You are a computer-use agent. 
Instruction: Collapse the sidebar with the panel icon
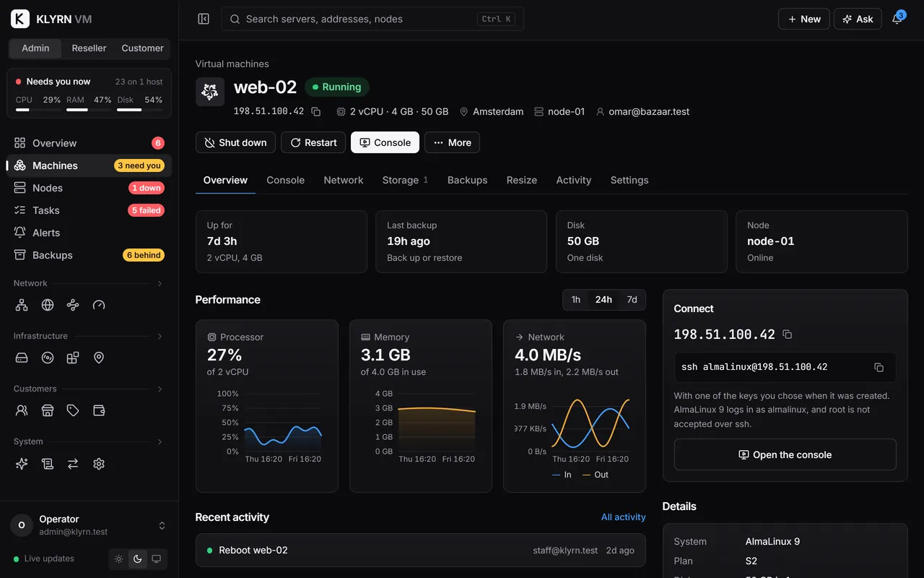[204, 19]
